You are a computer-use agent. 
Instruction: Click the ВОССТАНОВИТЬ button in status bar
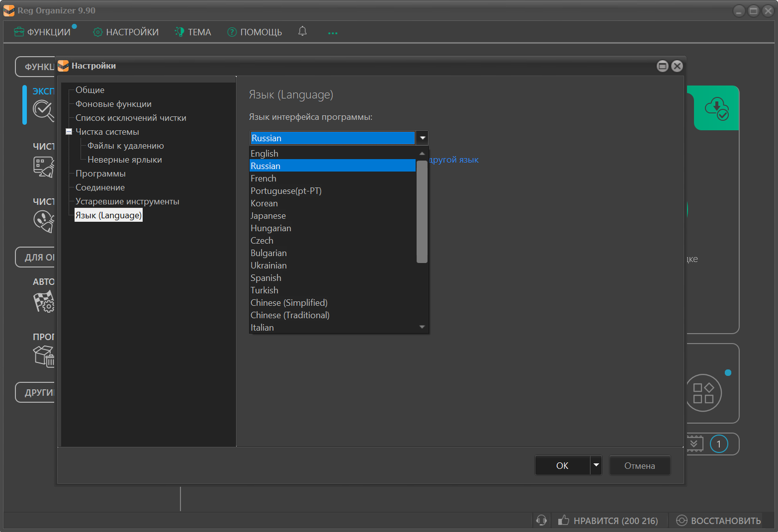[x=719, y=521]
